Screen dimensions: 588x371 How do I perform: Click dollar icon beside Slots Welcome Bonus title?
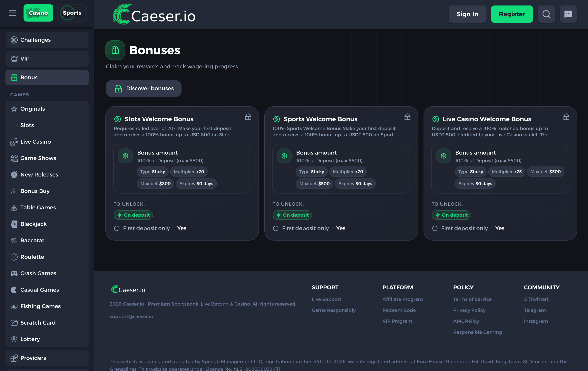(117, 119)
